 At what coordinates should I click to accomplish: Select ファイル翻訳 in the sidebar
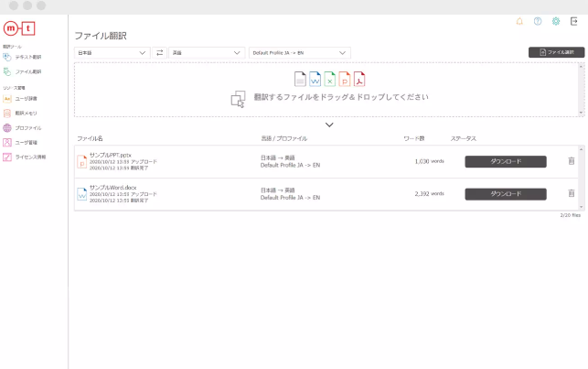point(27,71)
